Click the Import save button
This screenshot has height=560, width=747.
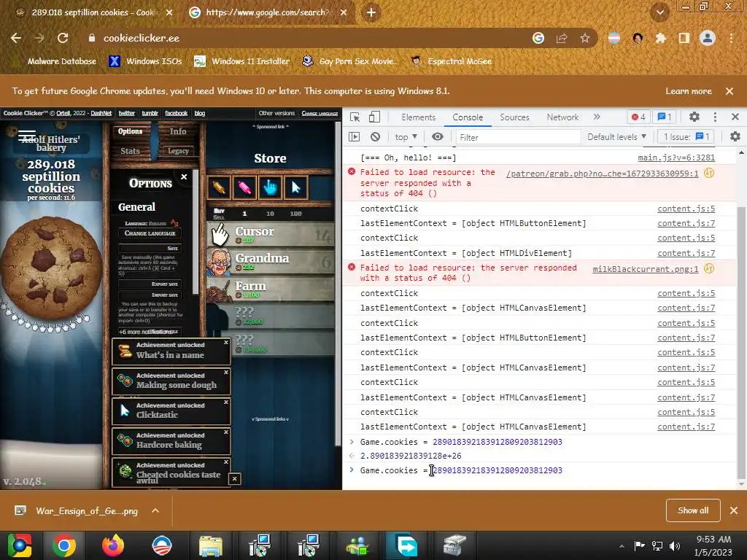[x=150, y=295]
